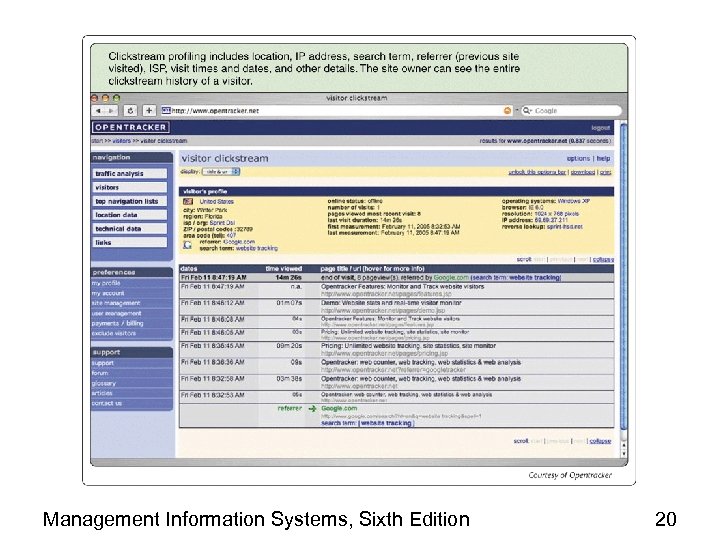Click the green referrer arrow icon
Image resolution: width=720 pixels, height=540 pixels.
tap(313, 409)
